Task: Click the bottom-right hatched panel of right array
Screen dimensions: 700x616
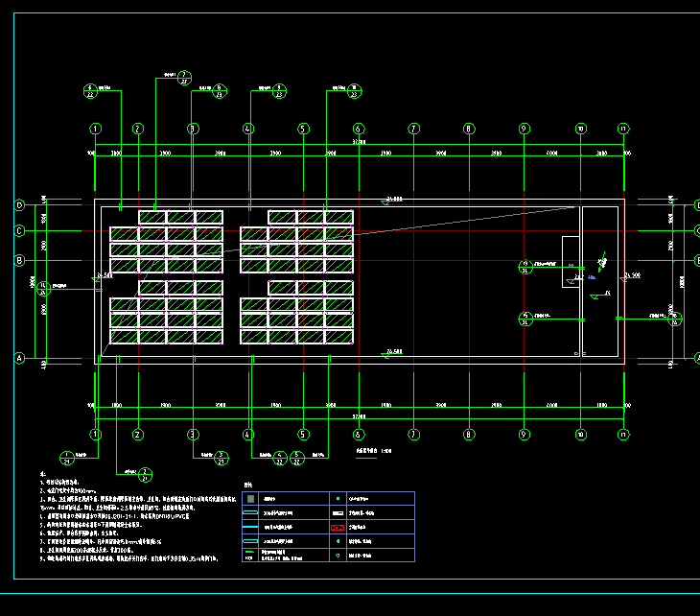Action: (338, 337)
